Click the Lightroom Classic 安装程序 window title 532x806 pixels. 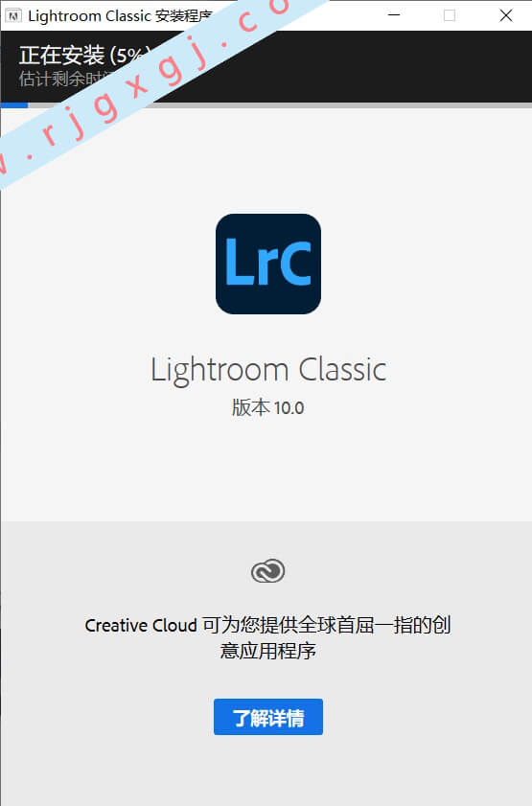(120, 16)
